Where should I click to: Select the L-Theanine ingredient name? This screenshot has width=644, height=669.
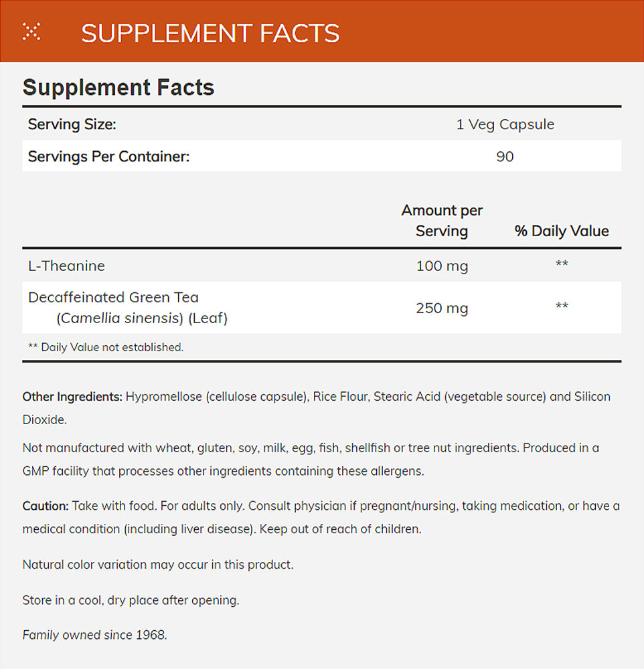66,266
